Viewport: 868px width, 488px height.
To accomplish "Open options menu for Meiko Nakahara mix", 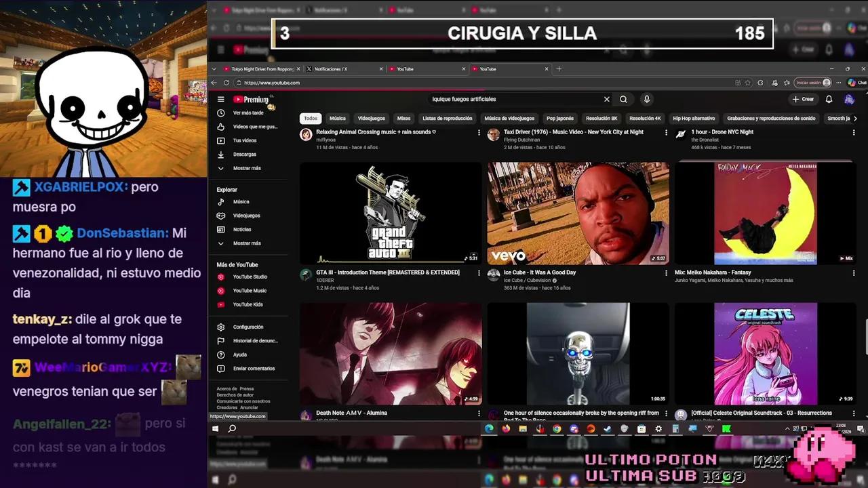I will click(854, 273).
